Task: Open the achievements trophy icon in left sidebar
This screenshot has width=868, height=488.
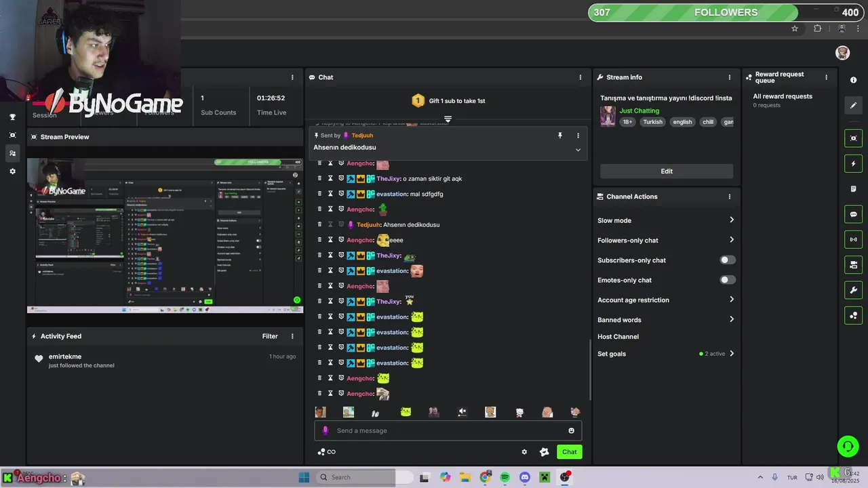Action: click(12, 117)
